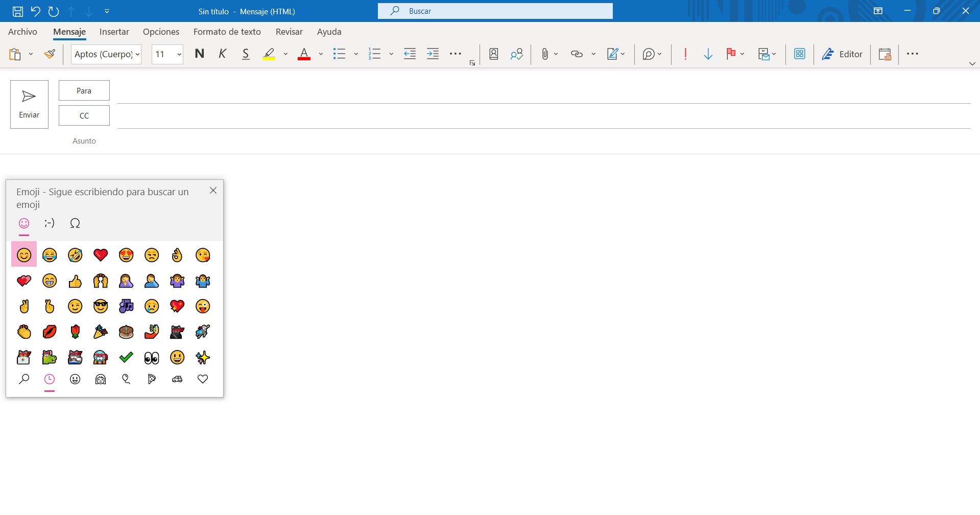
Task: Toggle numbered list formatting
Action: pyautogui.click(x=374, y=54)
